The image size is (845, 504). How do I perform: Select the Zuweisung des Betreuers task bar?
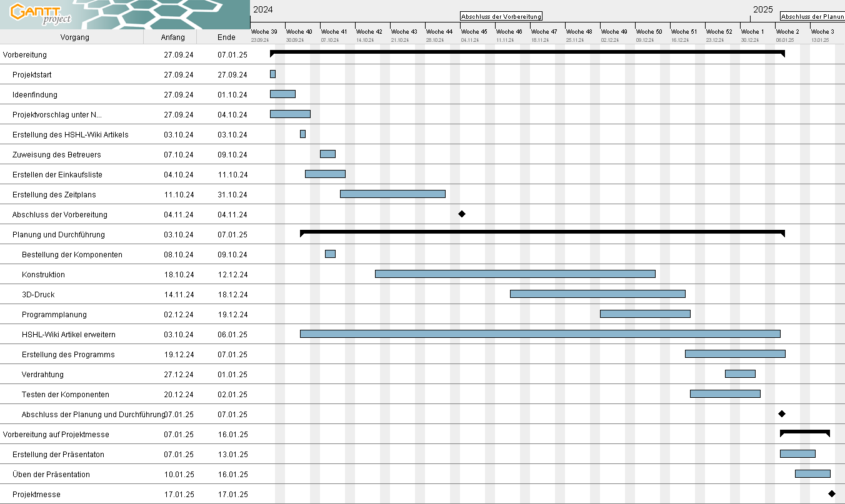point(327,154)
